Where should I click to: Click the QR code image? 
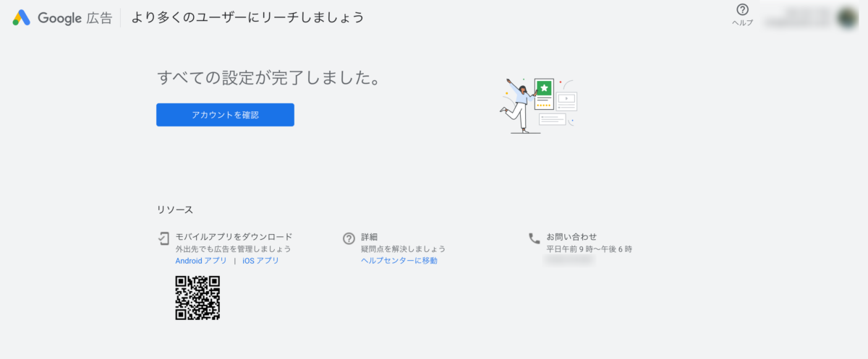[x=197, y=298]
